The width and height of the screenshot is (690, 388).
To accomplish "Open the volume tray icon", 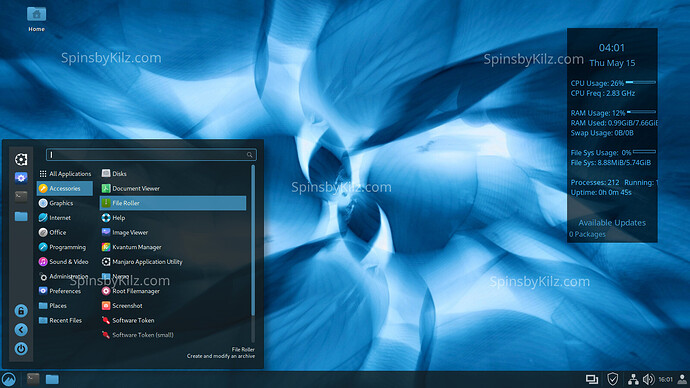I will [x=648, y=379].
